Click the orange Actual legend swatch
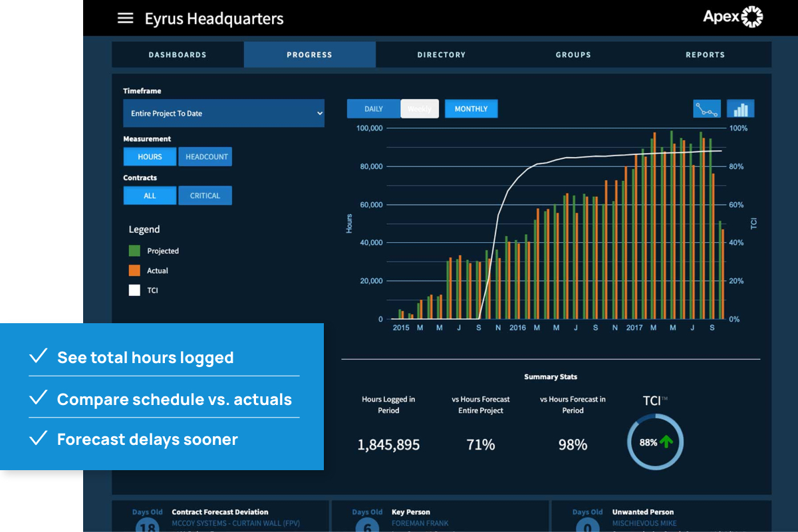The width and height of the screenshot is (798, 532). point(133,271)
